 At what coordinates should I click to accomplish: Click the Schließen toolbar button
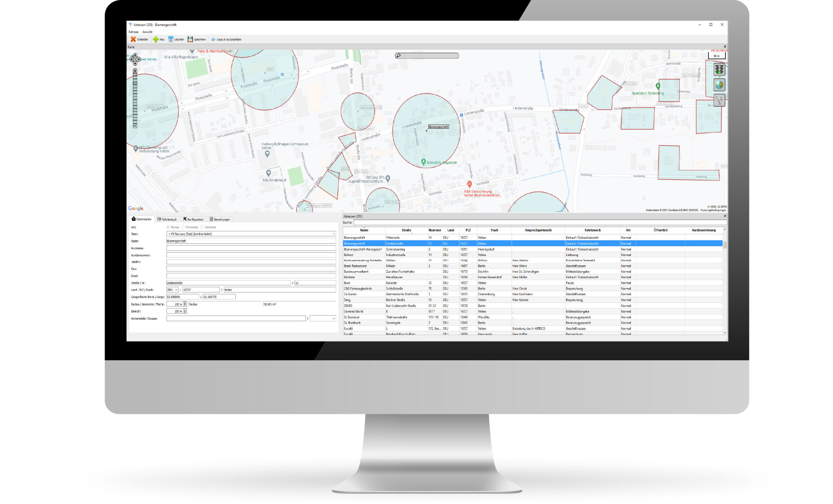pyautogui.click(x=139, y=40)
